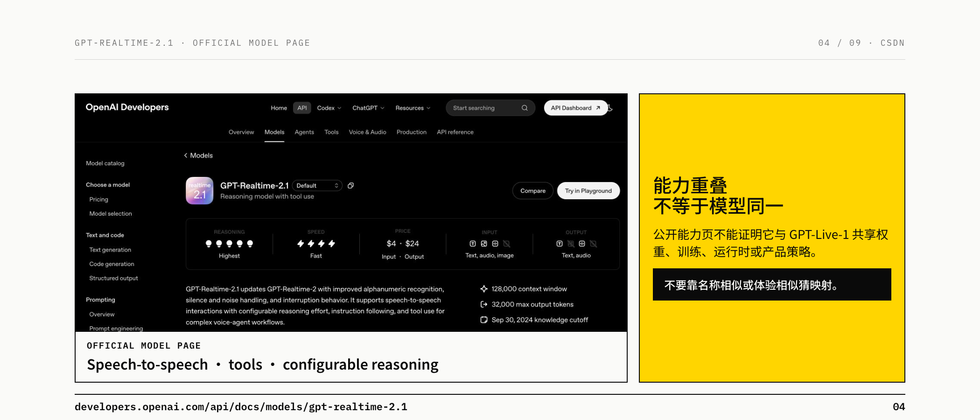Go back to Models breadcrumb
The width and height of the screenshot is (980, 420).
tap(201, 155)
